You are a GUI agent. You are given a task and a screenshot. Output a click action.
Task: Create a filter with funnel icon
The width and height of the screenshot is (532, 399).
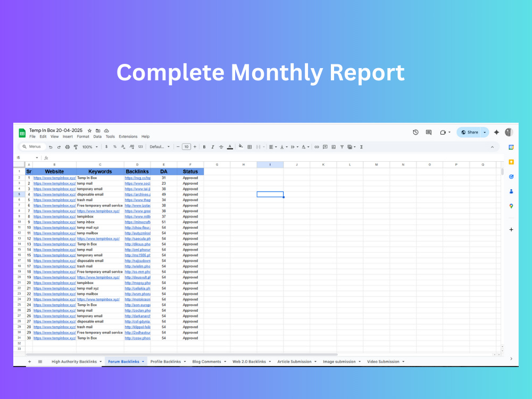tap(342, 147)
